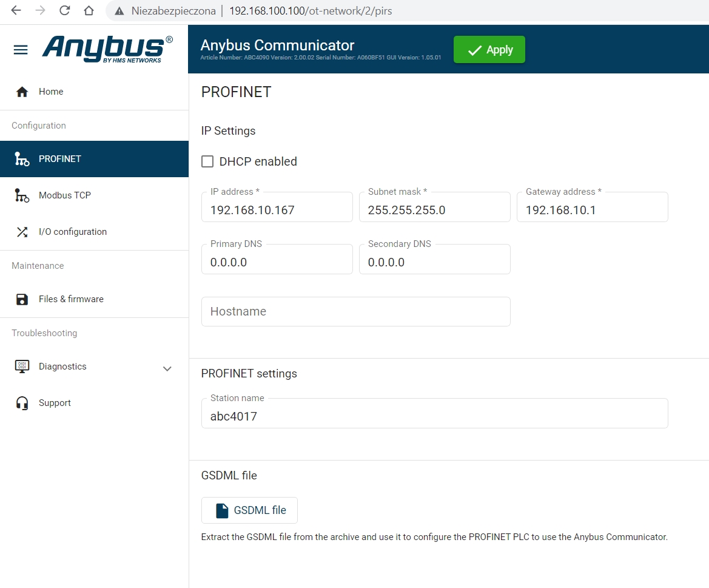Click the browser address bar URL
This screenshot has height=588, width=709.
coord(311,11)
